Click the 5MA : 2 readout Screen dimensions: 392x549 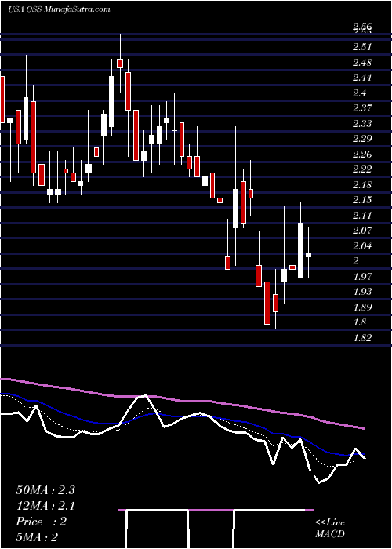(36, 537)
